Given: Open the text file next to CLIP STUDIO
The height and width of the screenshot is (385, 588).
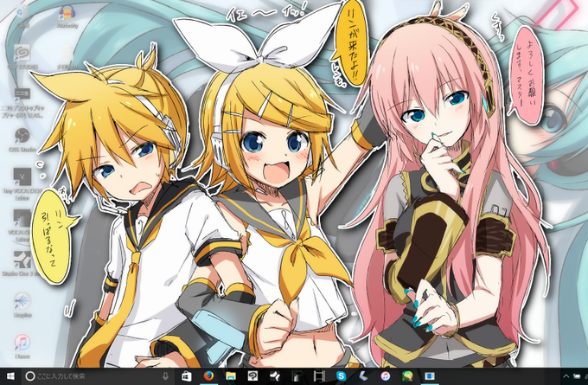Looking at the screenshot, I should (67, 57).
